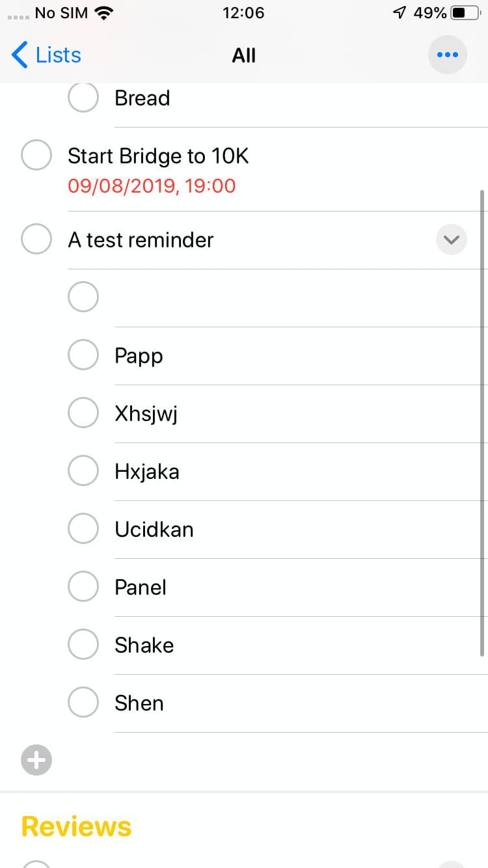Complete the Start Bridge to 10K reminder

pyautogui.click(x=36, y=156)
